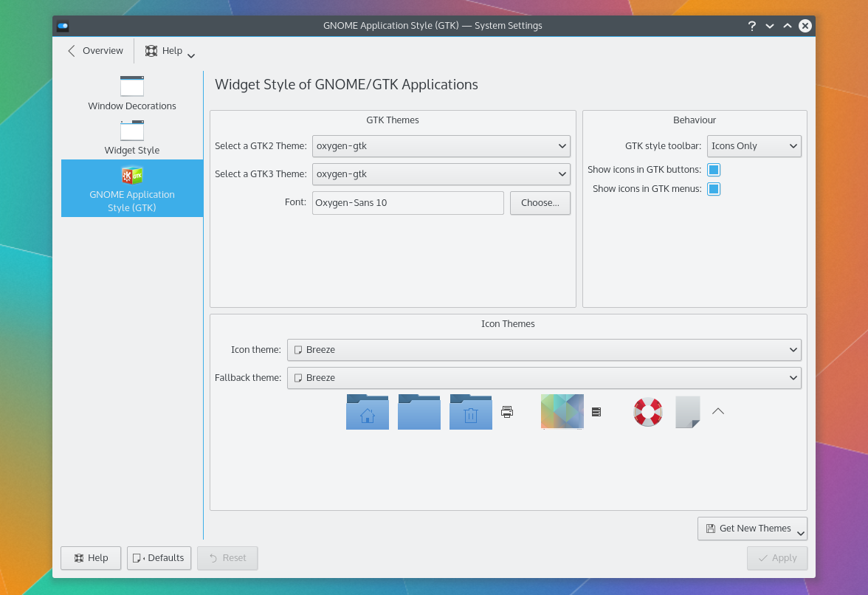Open the Window Decorations module icon
This screenshot has width=868, height=595.
pos(131,86)
